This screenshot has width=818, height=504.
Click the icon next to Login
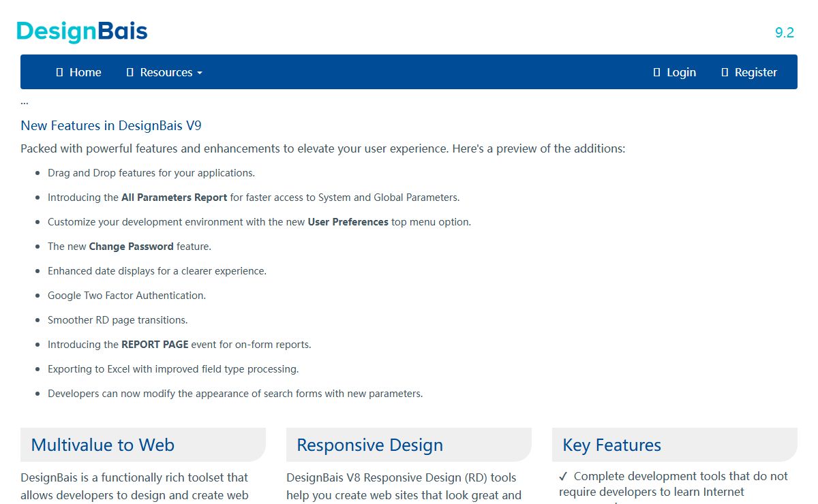[656, 72]
